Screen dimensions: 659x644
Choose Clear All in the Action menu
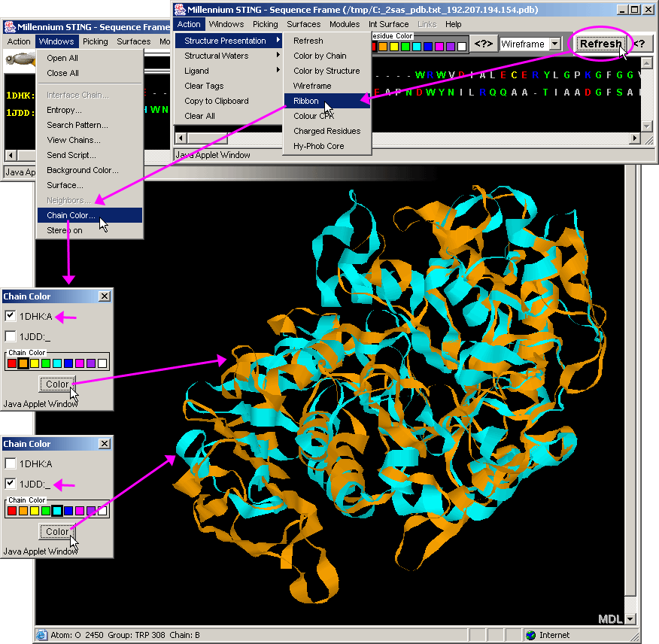(228, 116)
